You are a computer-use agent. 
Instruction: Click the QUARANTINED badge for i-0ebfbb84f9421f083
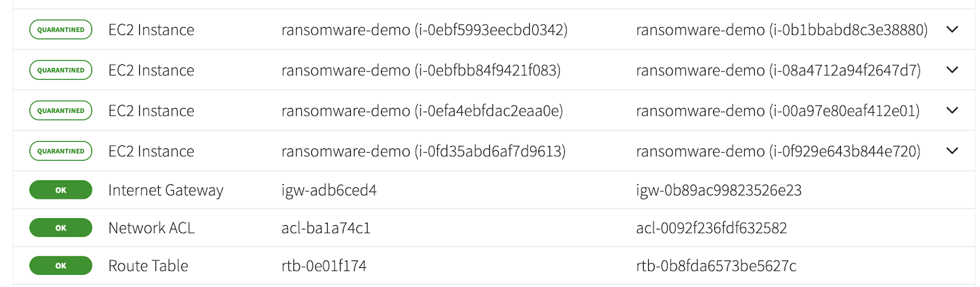(61, 70)
